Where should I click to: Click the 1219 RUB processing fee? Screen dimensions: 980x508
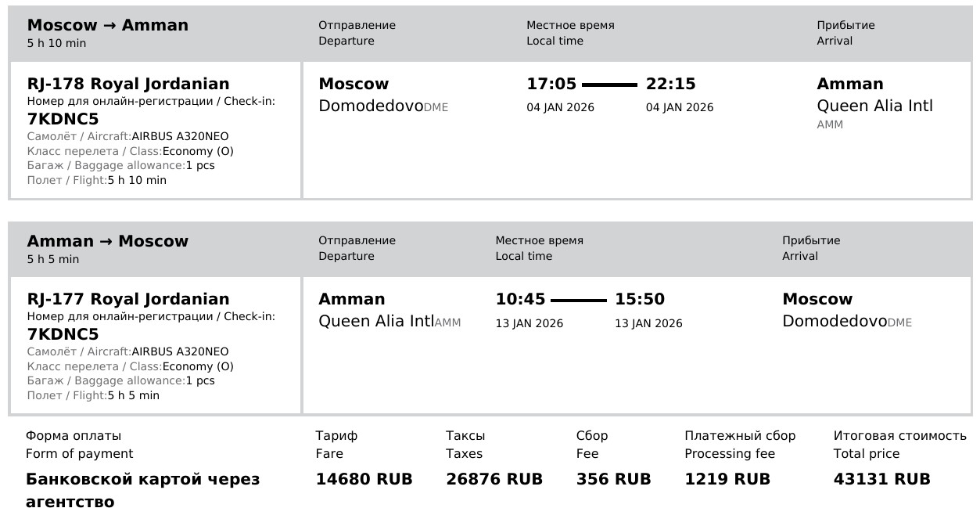[727, 479]
